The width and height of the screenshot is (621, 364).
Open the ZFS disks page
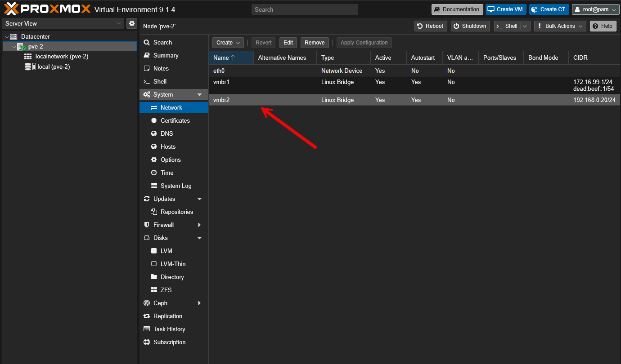click(166, 290)
